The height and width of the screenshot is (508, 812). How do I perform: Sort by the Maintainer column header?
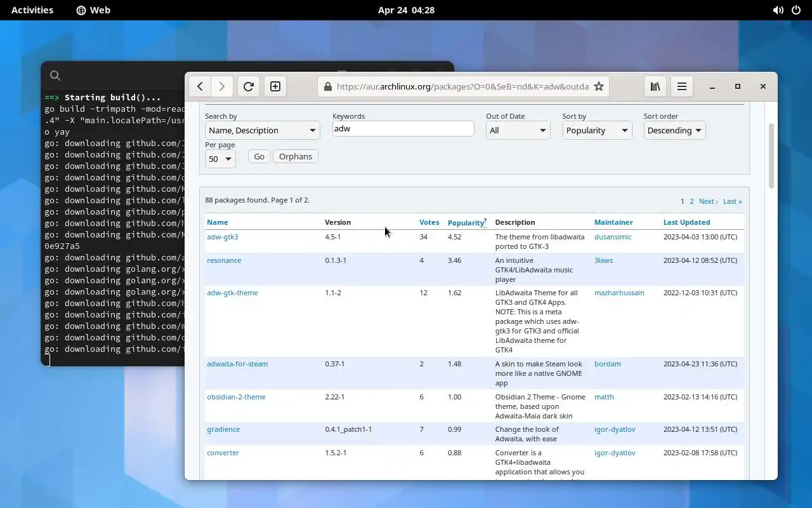click(x=613, y=222)
